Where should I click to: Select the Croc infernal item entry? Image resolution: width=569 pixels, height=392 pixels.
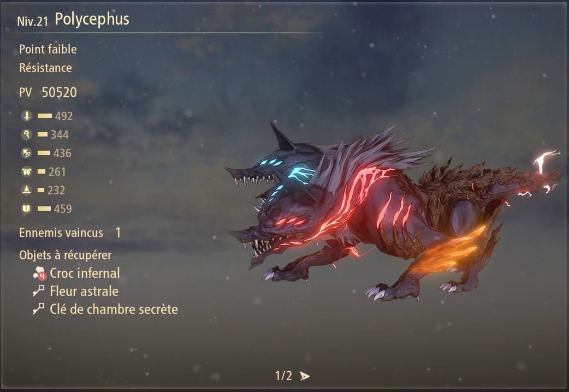(x=76, y=274)
